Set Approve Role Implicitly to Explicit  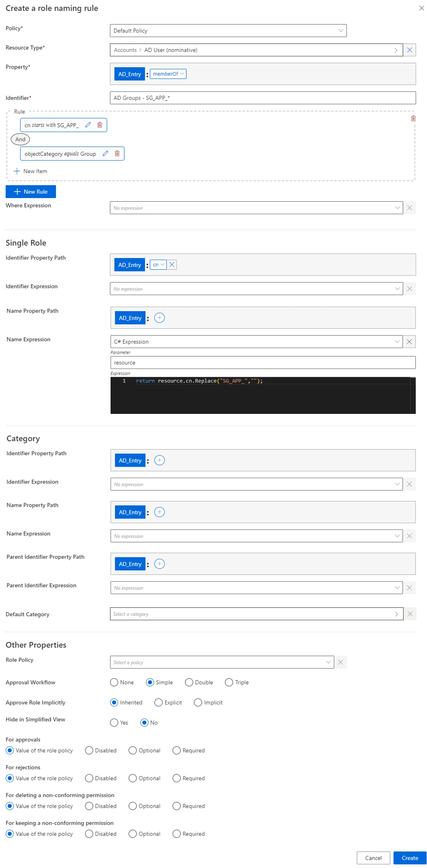[x=158, y=702]
